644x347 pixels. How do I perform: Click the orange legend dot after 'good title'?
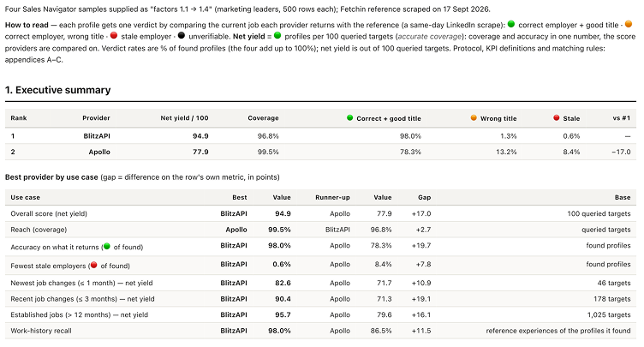tap(629, 24)
